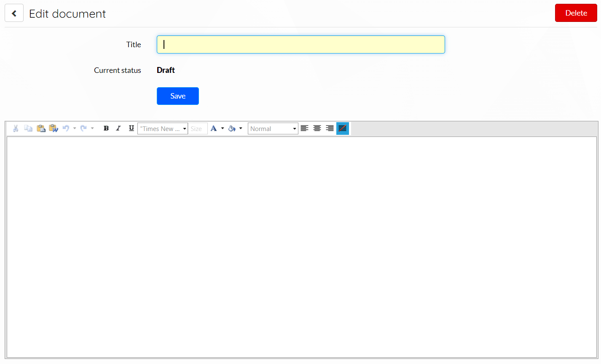The height and width of the screenshot is (364, 601).
Task: Click the blue Save button
Action: coord(178,96)
